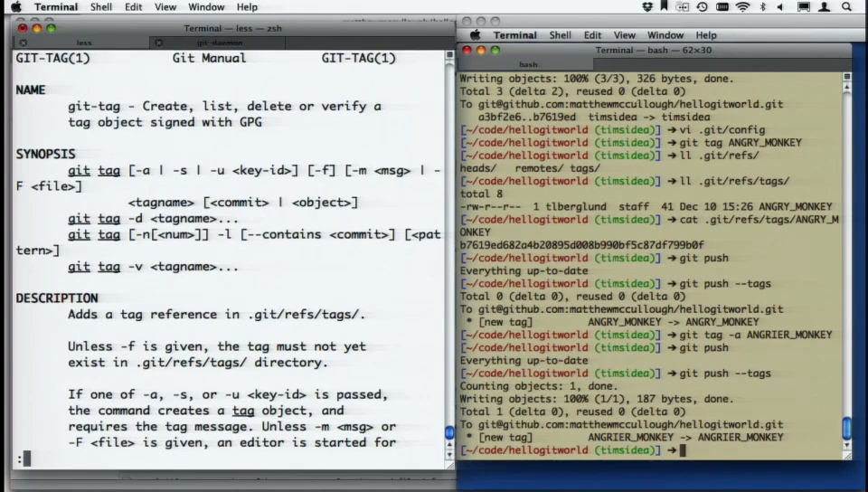Screen dimensions: 868x492
Task: Click Apple icon in the right window's menu bar
Action: [475, 35]
